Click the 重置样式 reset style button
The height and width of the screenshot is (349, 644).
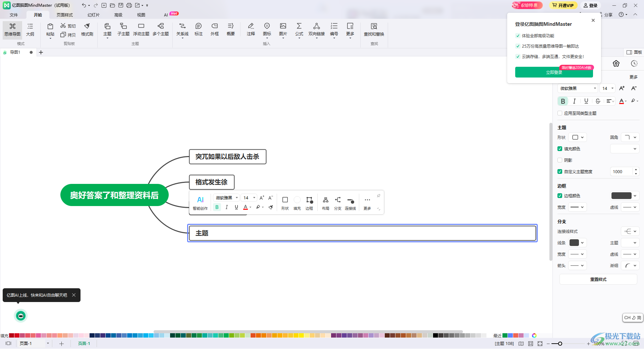tap(598, 279)
